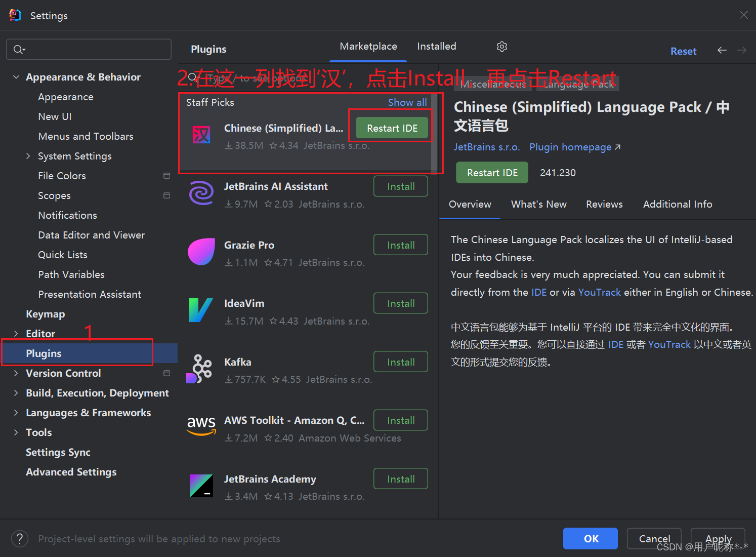
Task: Select Notifications settings item
Action: click(x=67, y=215)
